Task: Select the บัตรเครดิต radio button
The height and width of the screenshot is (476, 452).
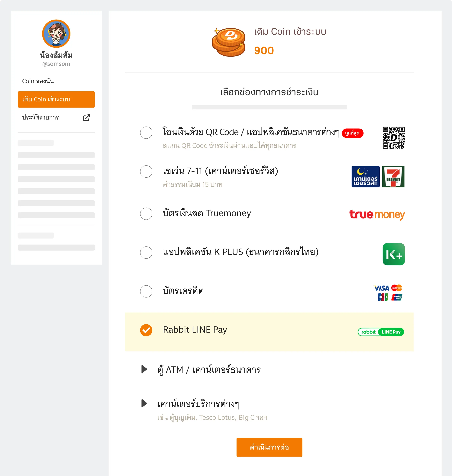Action: [146, 291]
